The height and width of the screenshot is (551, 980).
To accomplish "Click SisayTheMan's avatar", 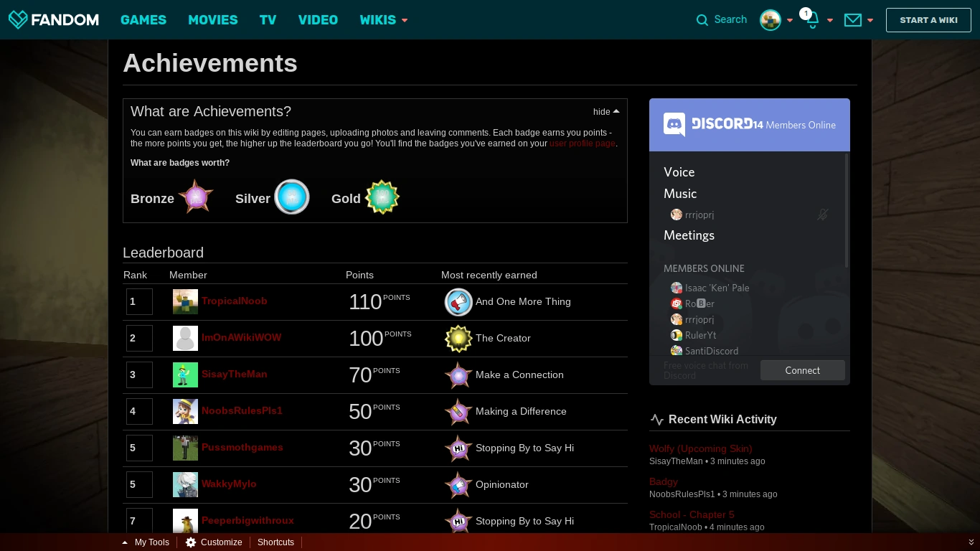I will click(x=185, y=375).
